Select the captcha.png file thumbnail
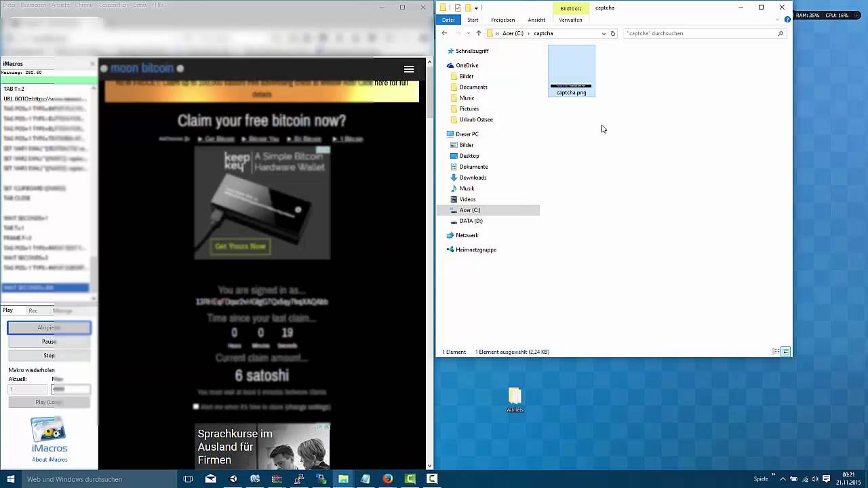The width and height of the screenshot is (868, 488). (571, 70)
